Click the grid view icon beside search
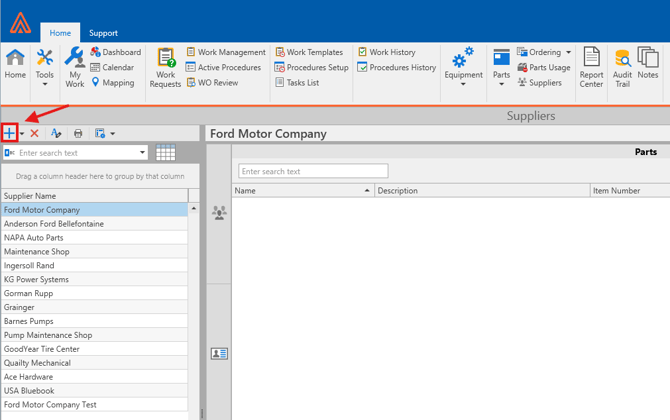 click(166, 153)
